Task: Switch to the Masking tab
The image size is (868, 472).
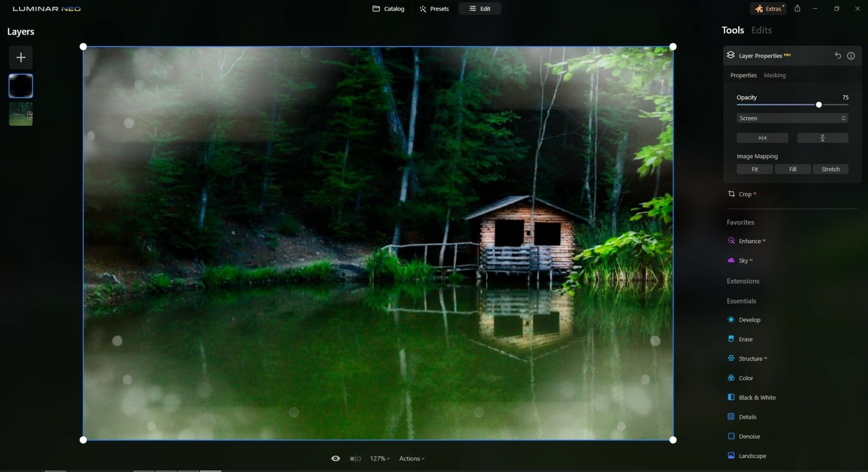Action: tap(774, 75)
